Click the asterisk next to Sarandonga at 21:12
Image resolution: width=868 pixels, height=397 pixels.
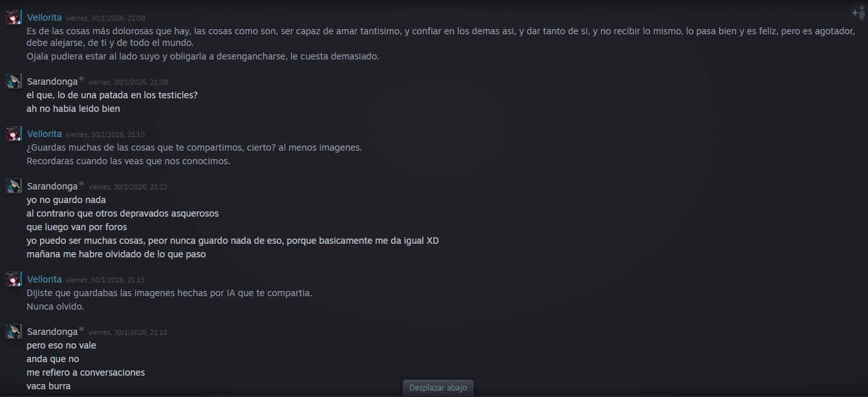click(81, 184)
